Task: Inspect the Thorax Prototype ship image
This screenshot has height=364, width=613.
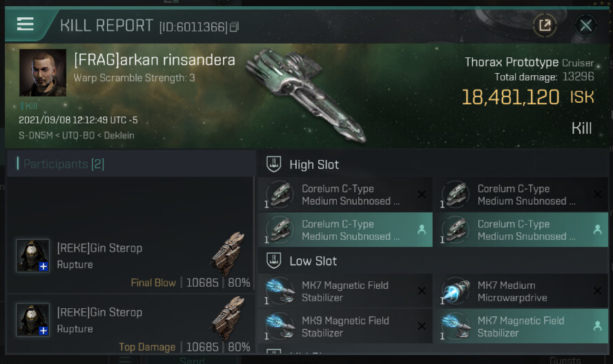Action: pyautogui.click(x=306, y=95)
